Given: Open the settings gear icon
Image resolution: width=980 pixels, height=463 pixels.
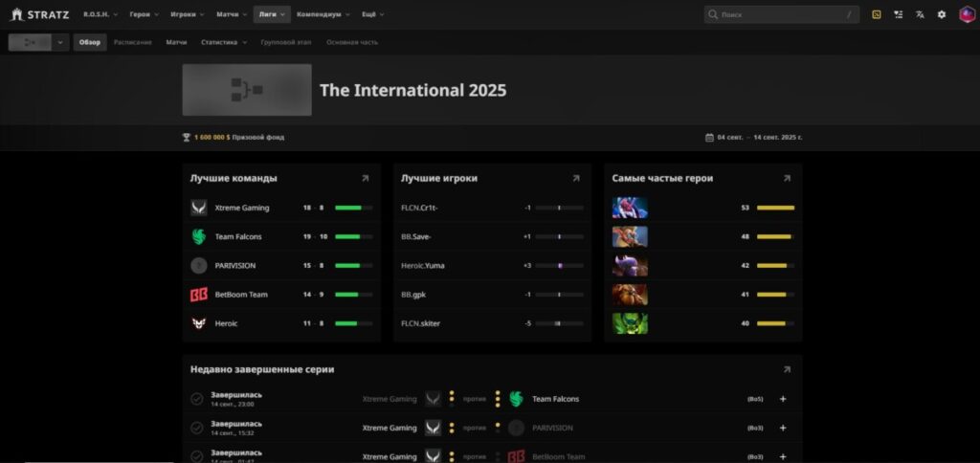Looking at the screenshot, I should point(942,14).
